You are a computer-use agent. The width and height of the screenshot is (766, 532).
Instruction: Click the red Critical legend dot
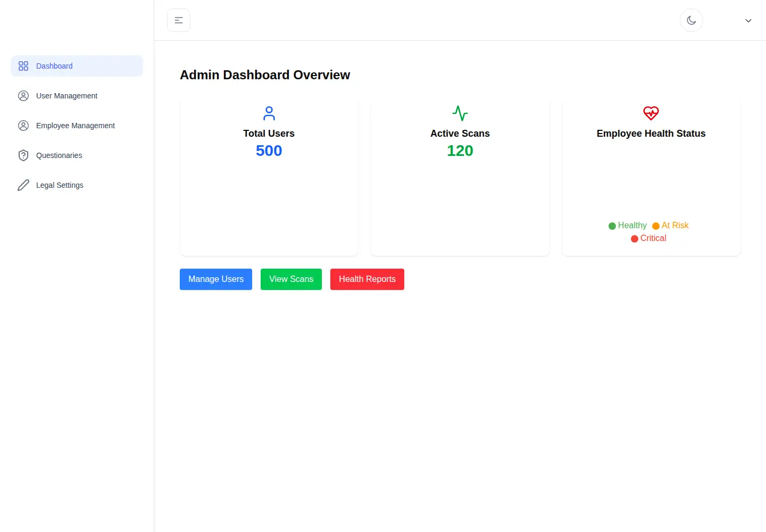(x=635, y=239)
